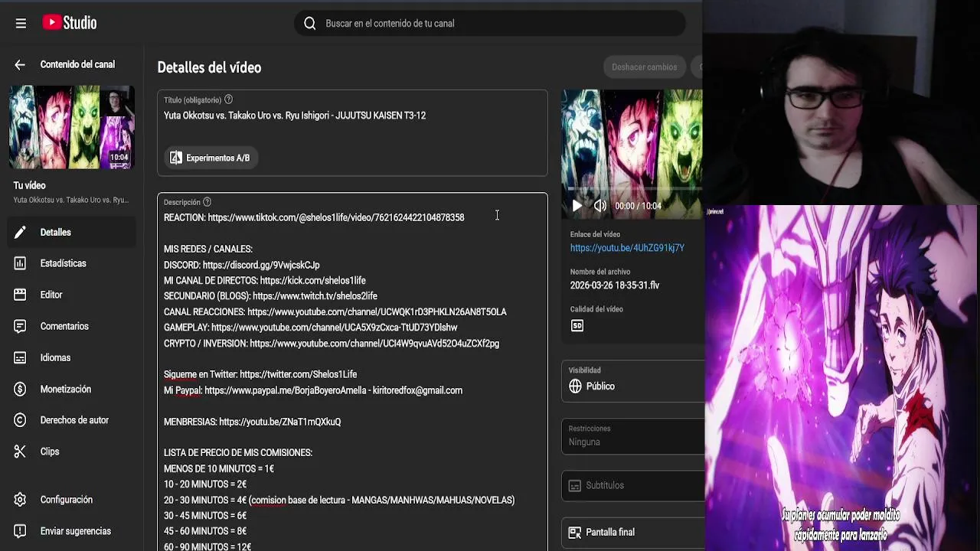Click the Sígueme en Twitter line
Viewport: 980px width, 551px height.
tap(260, 374)
